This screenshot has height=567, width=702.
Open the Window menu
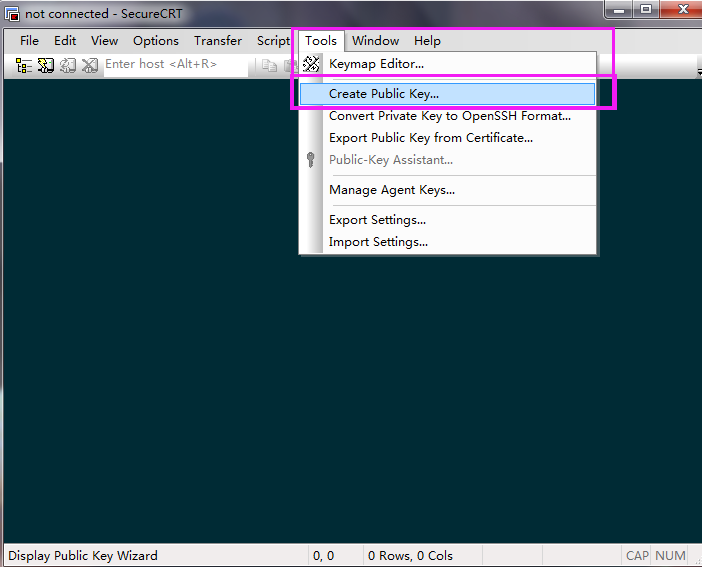[x=375, y=41]
